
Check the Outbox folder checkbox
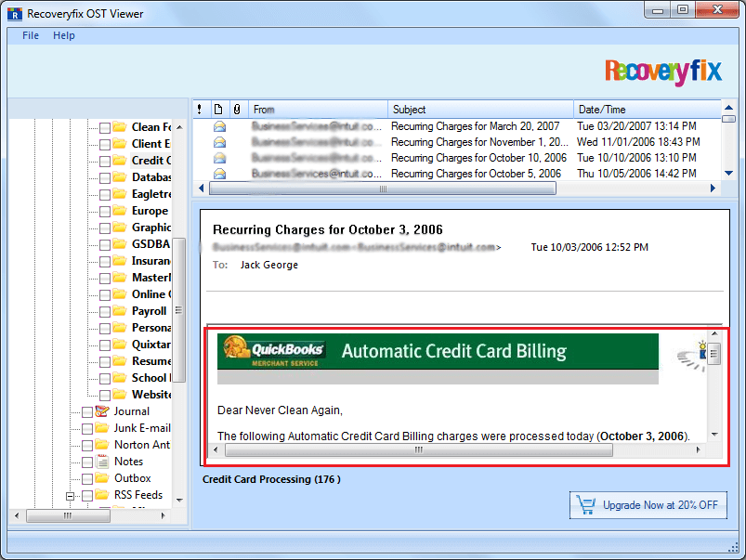pos(87,478)
